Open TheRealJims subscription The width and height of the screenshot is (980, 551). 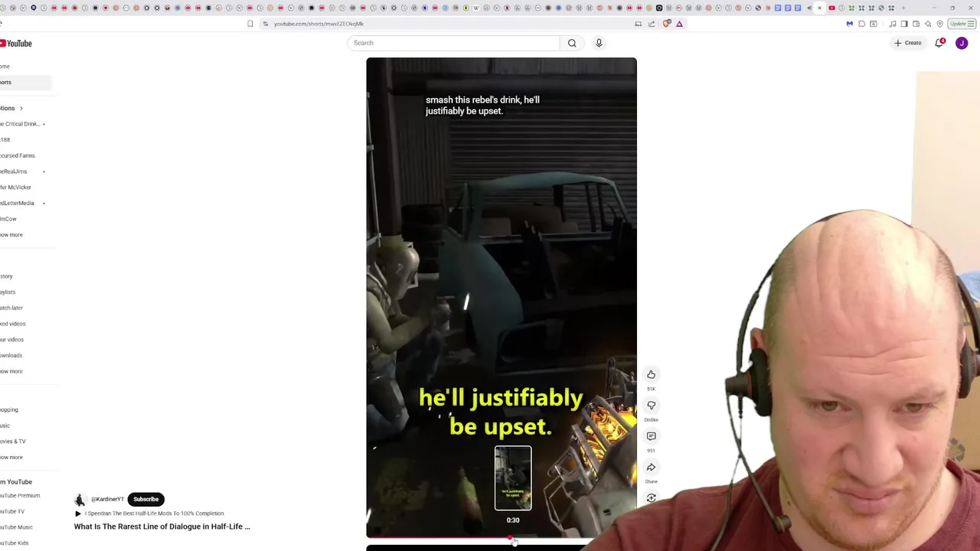pos(14,171)
